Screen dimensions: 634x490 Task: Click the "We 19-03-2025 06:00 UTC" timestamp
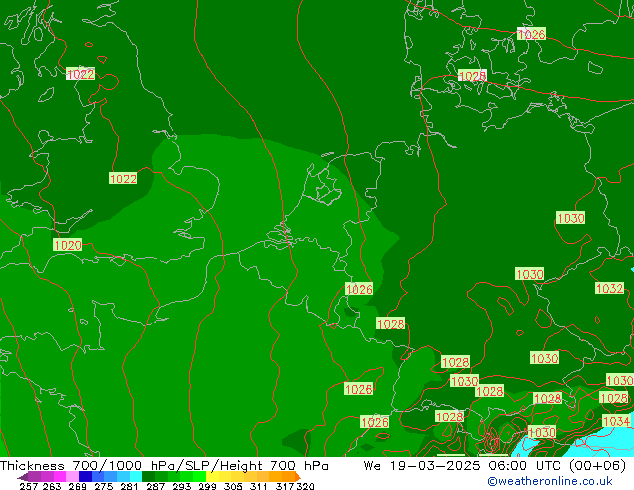(x=464, y=466)
